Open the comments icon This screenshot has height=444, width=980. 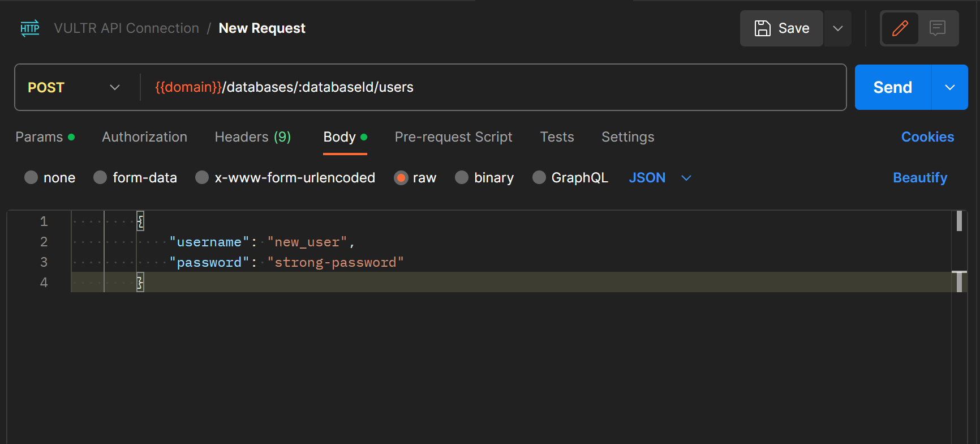click(x=938, y=28)
